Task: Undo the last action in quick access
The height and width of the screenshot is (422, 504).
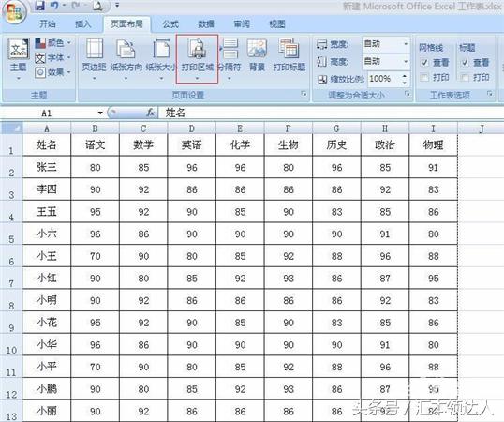Action: point(55,6)
